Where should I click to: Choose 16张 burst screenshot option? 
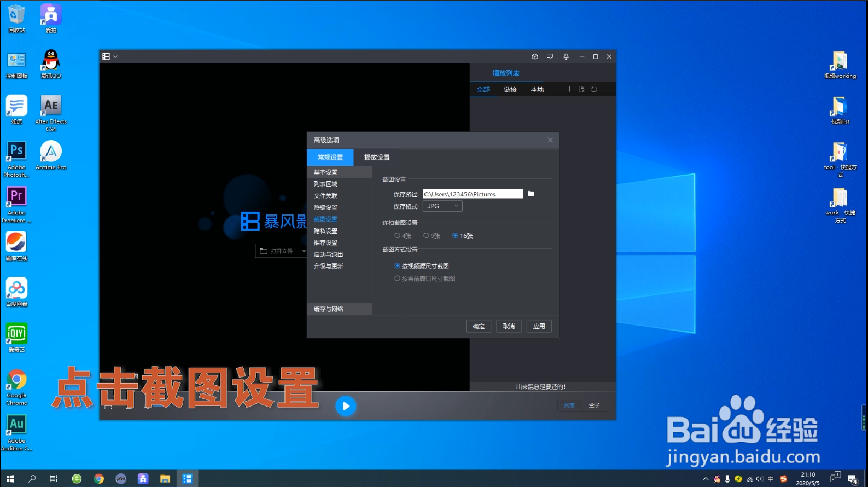(x=462, y=236)
